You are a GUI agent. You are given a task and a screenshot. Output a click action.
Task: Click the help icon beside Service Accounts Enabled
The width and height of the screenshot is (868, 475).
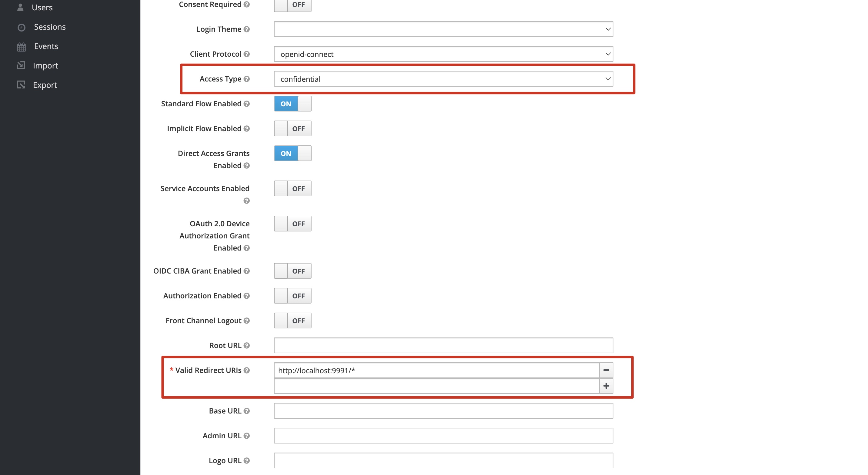tap(246, 201)
